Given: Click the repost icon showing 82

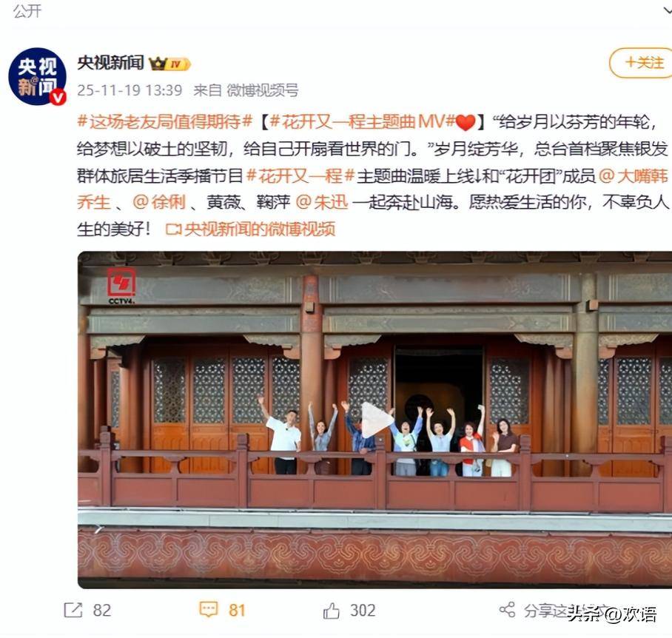Looking at the screenshot, I should tap(73, 610).
